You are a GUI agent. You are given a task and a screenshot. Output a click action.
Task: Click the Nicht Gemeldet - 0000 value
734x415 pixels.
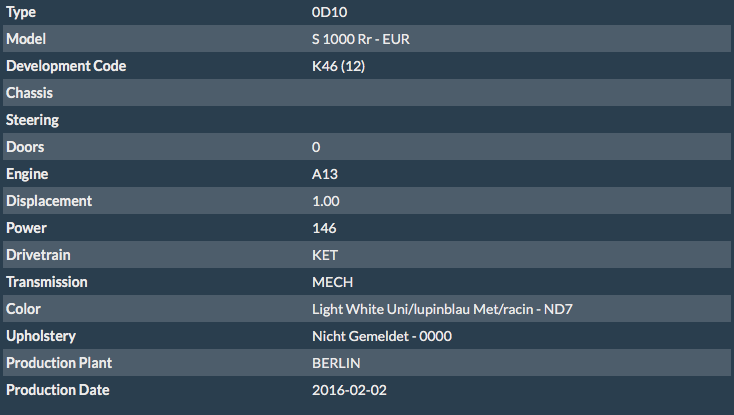pos(382,336)
